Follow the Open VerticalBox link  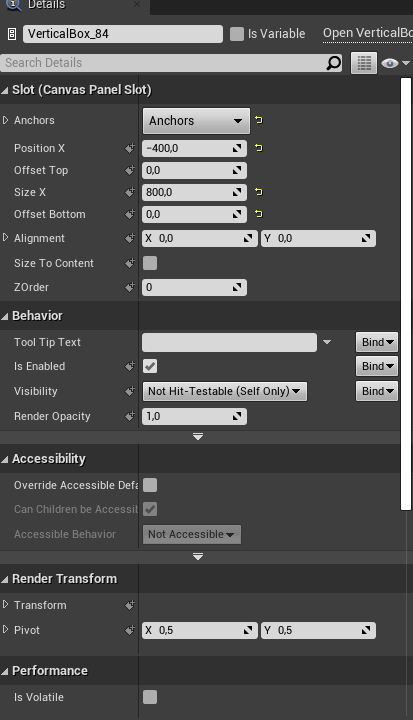[x=368, y=33]
